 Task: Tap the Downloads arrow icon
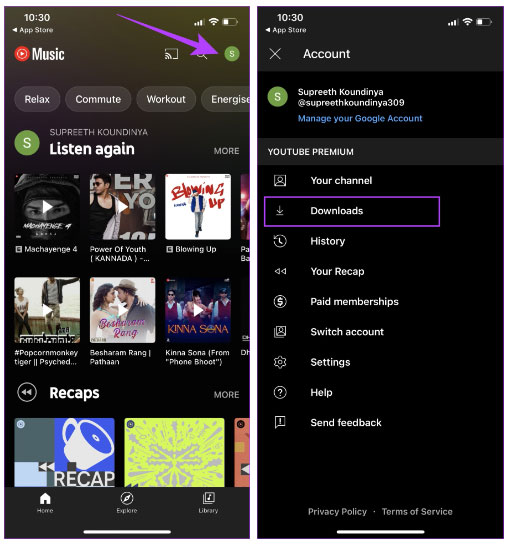280,211
